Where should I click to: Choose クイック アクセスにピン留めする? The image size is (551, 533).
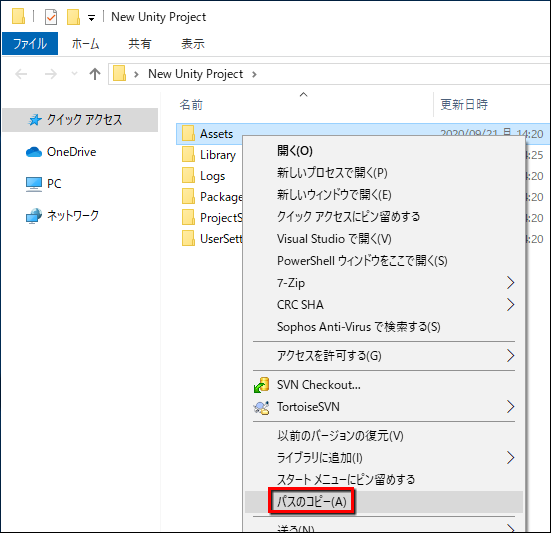tap(348, 216)
